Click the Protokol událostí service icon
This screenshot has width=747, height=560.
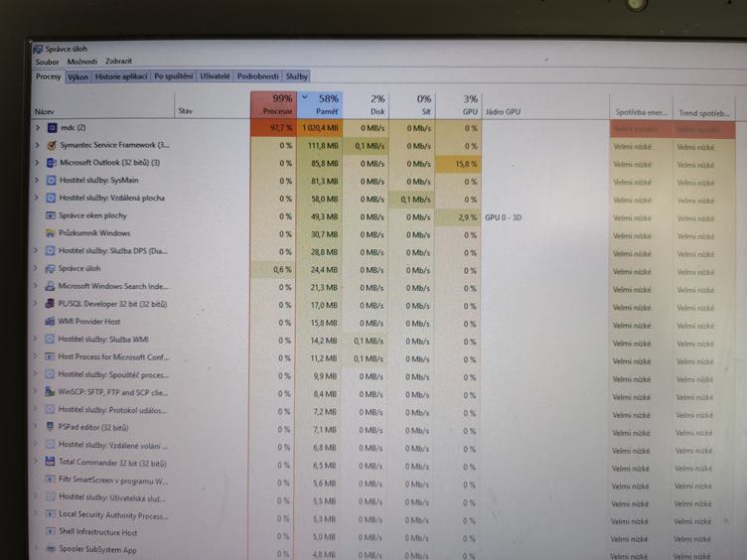coord(50,409)
